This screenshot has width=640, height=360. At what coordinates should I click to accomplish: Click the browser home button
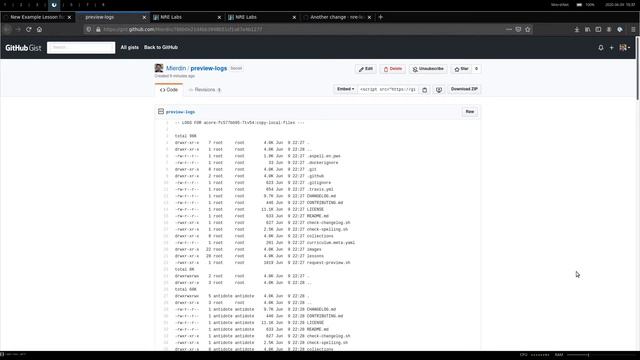tap(39, 29)
